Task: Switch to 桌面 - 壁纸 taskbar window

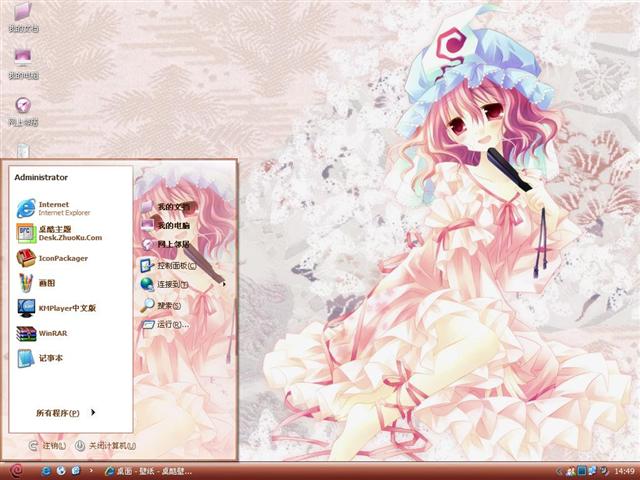Action: [149, 471]
